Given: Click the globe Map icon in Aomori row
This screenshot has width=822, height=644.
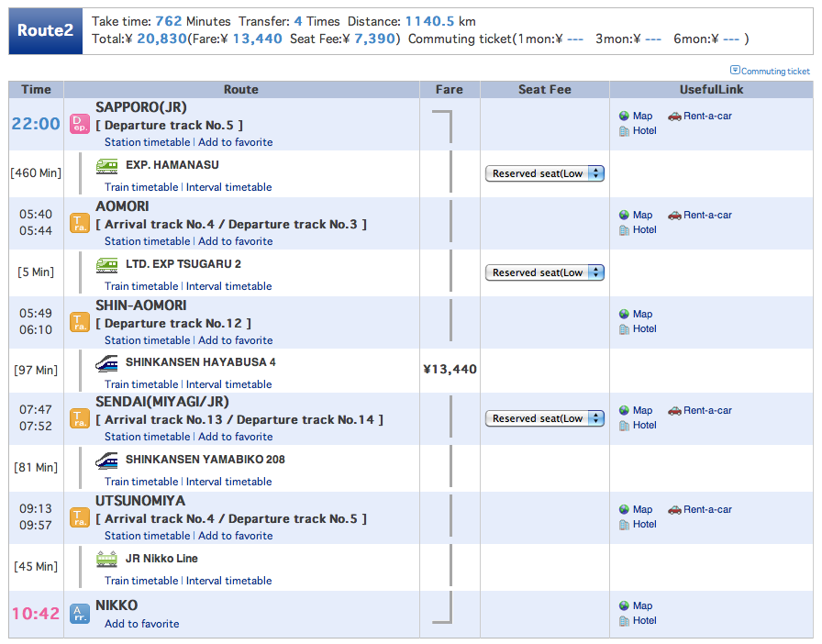Looking at the screenshot, I should pyautogui.click(x=624, y=215).
